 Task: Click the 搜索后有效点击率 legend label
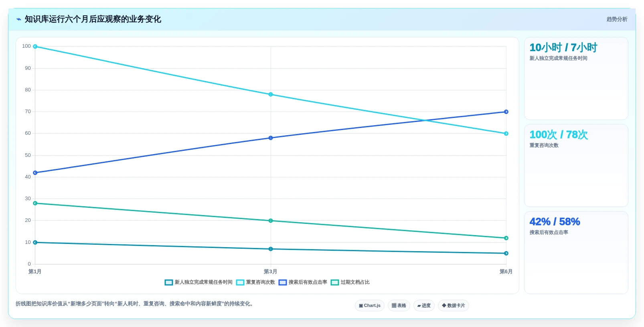(x=308, y=282)
